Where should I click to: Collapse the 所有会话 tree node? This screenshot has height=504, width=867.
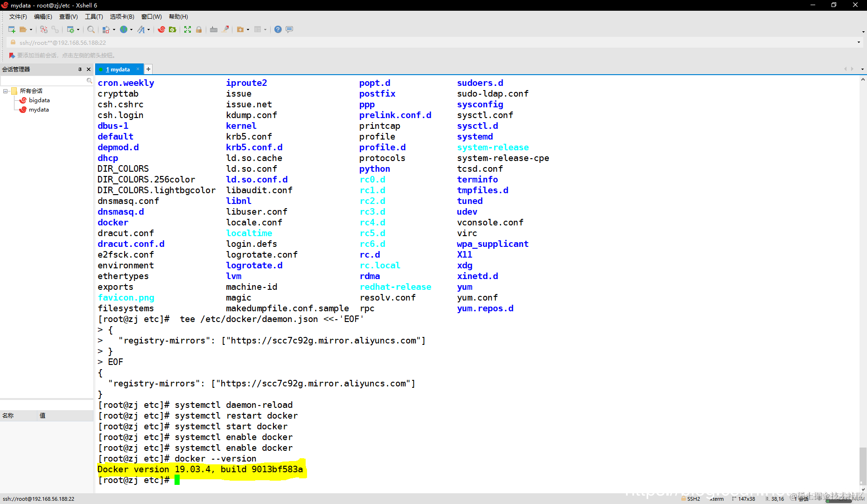click(x=6, y=91)
